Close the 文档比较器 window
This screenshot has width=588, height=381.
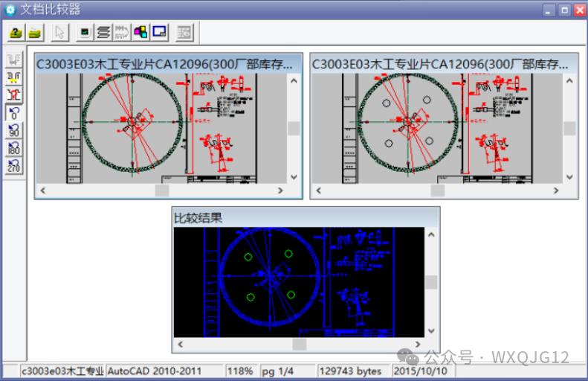[x=580, y=10]
